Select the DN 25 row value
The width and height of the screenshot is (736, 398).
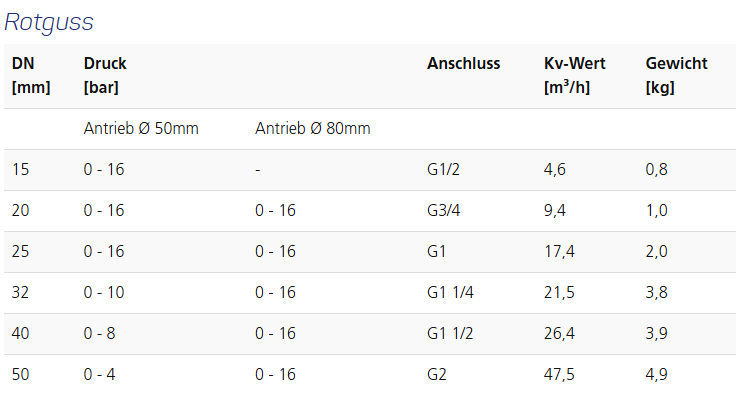20,252
